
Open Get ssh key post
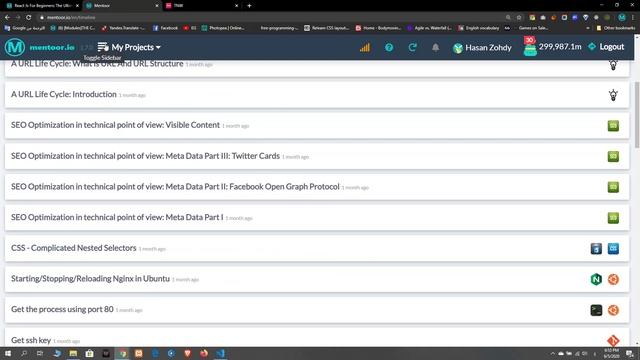click(31, 340)
